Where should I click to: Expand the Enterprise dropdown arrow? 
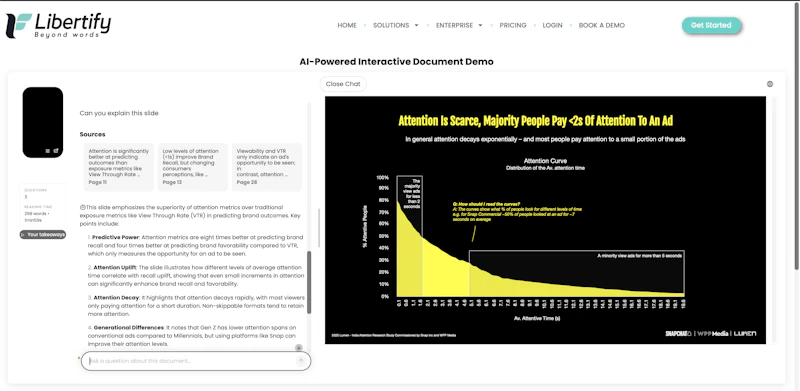[x=480, y=26]
